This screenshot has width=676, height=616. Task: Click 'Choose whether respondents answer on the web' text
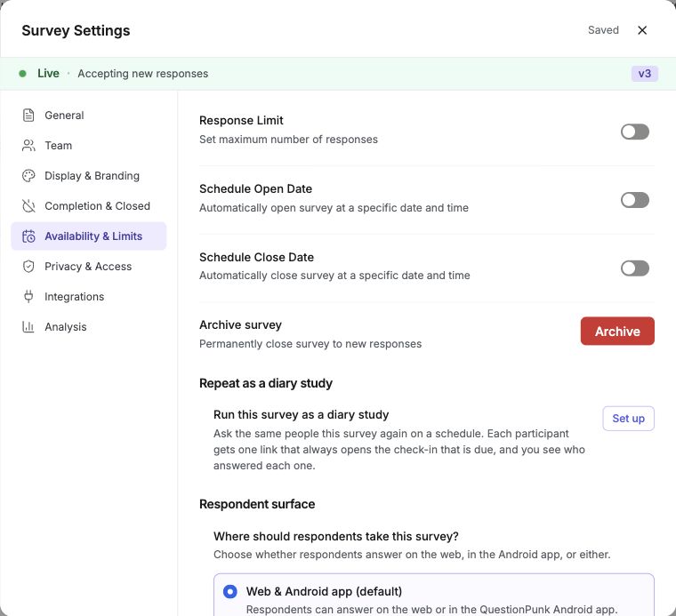(x=412, y=555)
